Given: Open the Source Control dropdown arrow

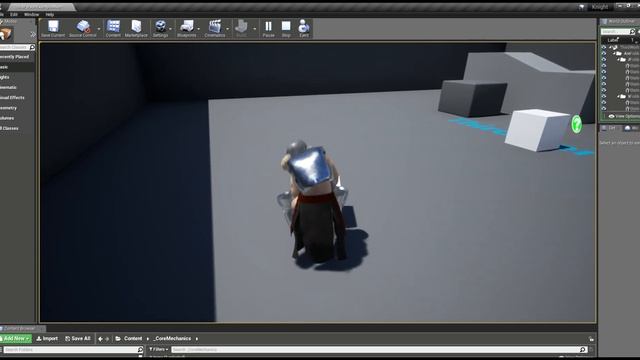Looking at the screenshot, I should [x=99, y=29].
